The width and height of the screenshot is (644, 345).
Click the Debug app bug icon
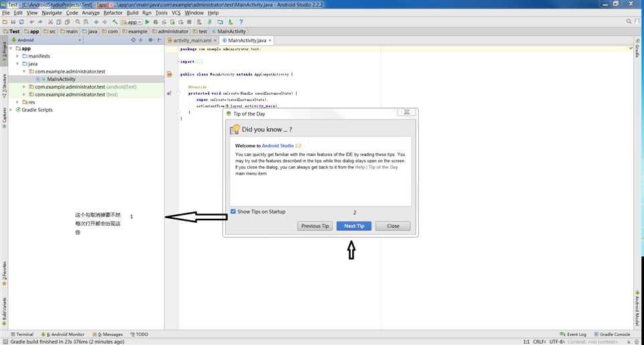point(156,22)
